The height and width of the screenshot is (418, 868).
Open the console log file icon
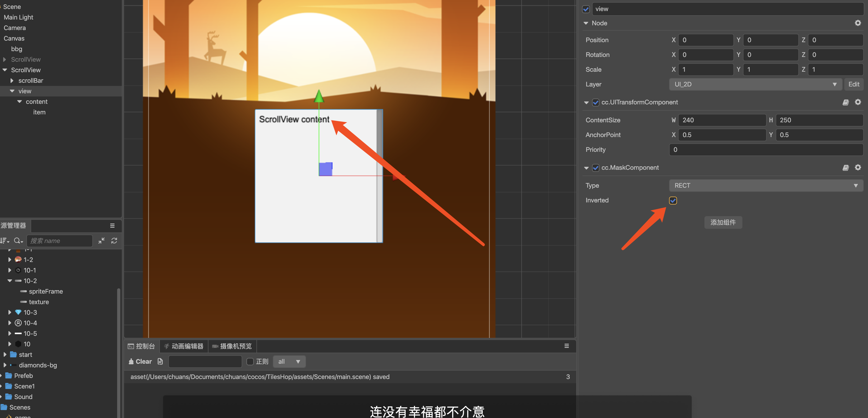160,361
